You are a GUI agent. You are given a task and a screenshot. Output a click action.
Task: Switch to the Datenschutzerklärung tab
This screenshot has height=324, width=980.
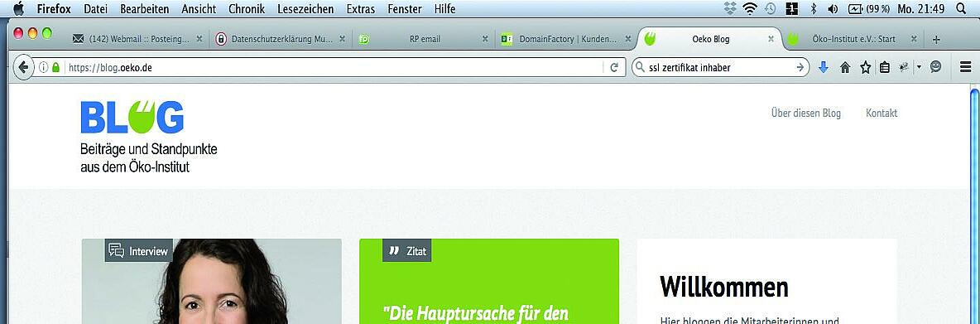281,39
